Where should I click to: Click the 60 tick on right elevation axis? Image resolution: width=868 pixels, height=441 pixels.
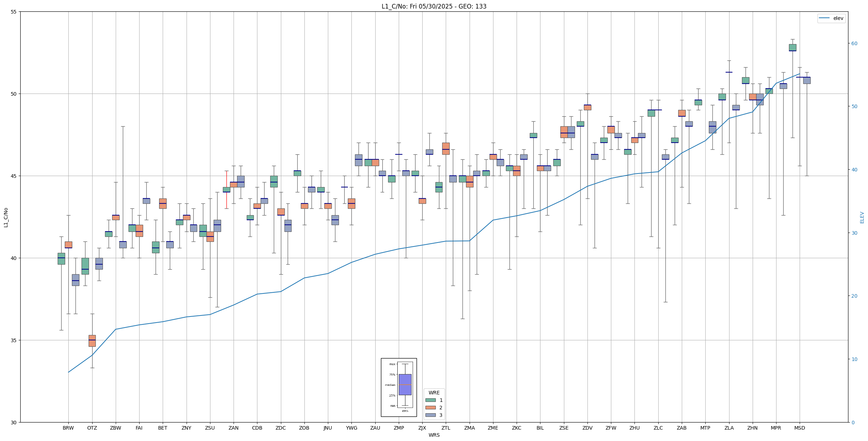point(854,43)
